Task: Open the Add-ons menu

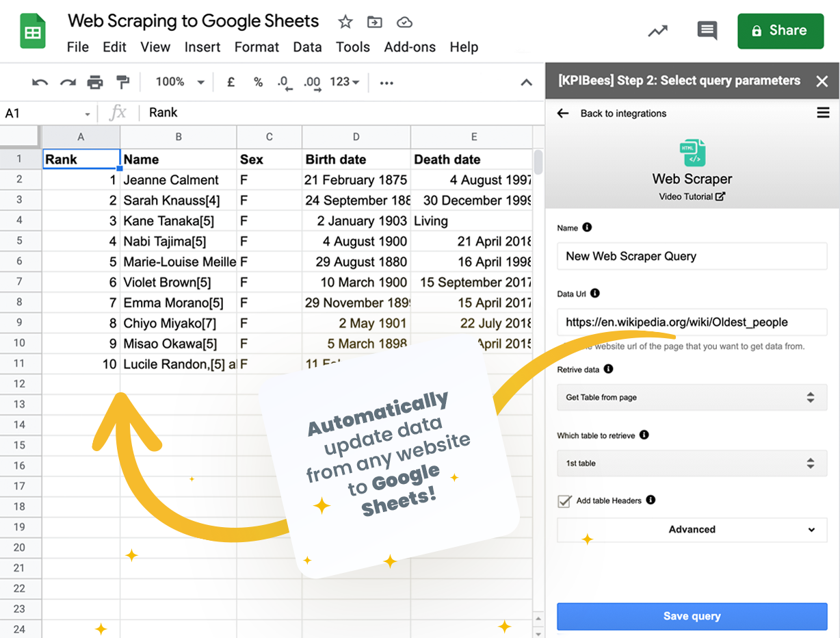Action: tap(410, 47)
